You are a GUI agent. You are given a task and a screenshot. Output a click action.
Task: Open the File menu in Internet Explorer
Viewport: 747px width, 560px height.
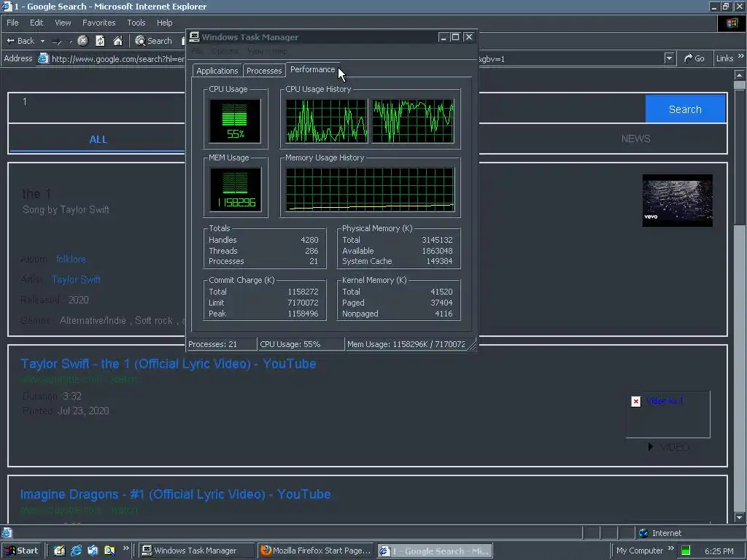point(12,23)
